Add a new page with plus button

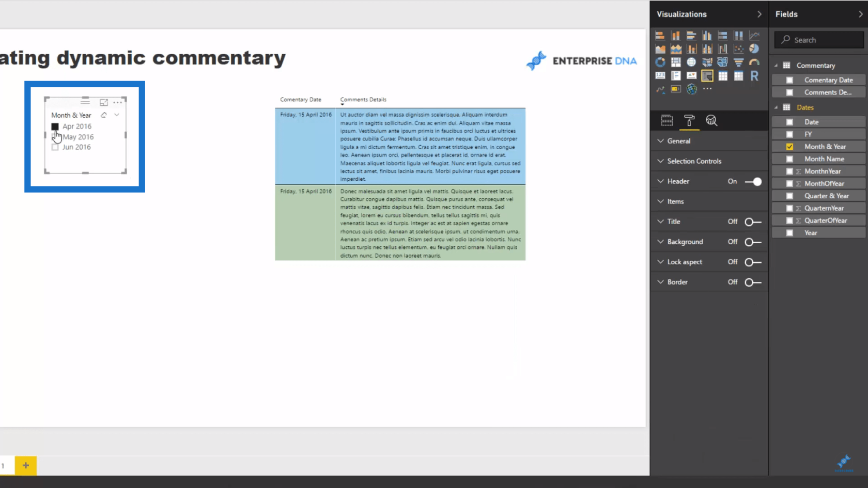(x=26, y=466)
